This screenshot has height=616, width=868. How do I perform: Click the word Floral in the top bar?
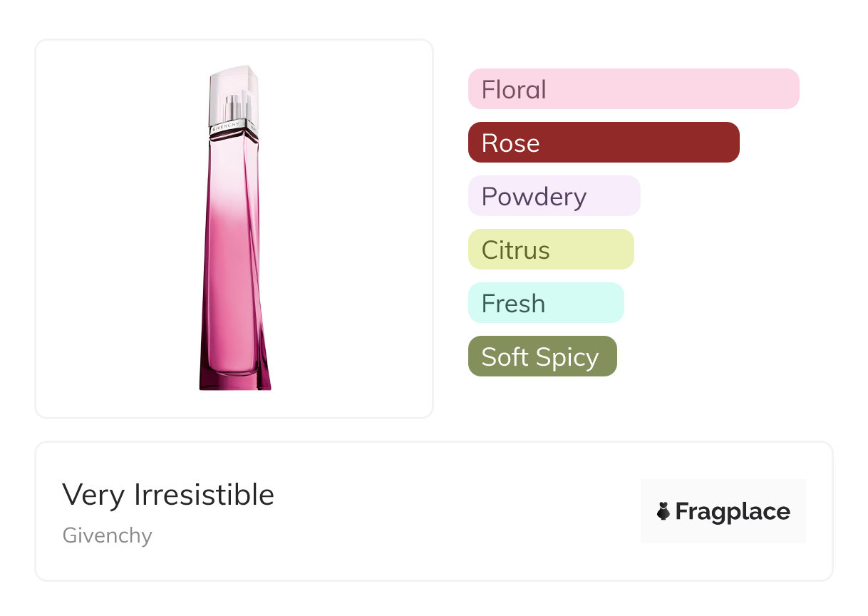514,89
